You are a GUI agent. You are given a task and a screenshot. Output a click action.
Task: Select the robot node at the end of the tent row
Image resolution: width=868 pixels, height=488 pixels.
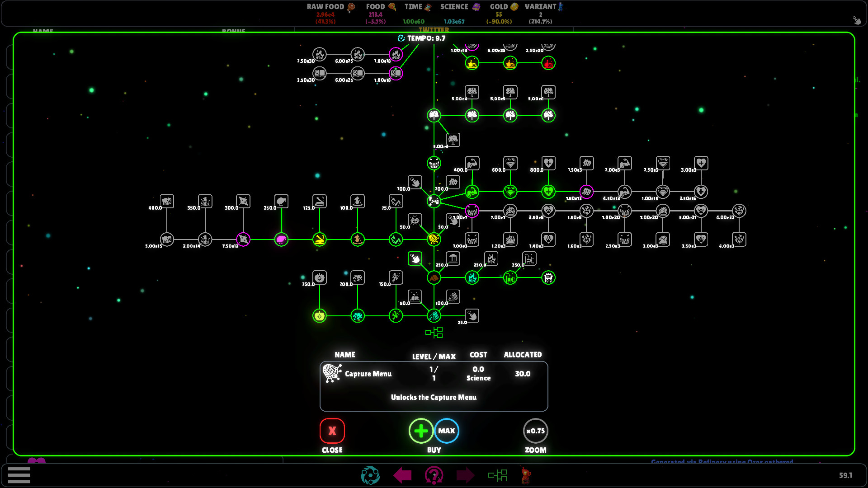pyautogui.click(x=548, y=278)
